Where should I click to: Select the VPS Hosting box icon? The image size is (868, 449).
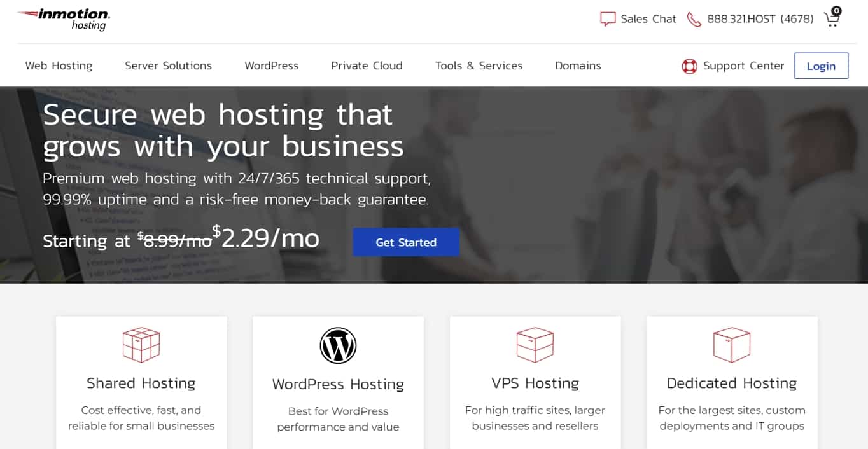(535, 345)
